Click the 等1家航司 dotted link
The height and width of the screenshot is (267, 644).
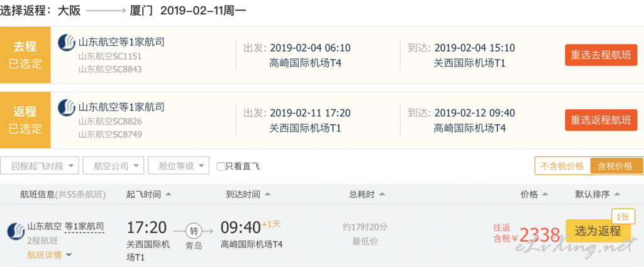click(x=84, y=226)
